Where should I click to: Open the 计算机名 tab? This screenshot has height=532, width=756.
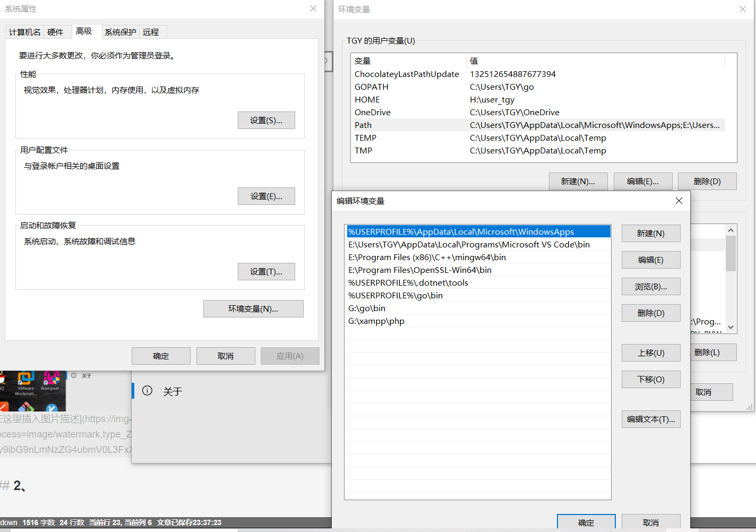click(x=24, y=32)
